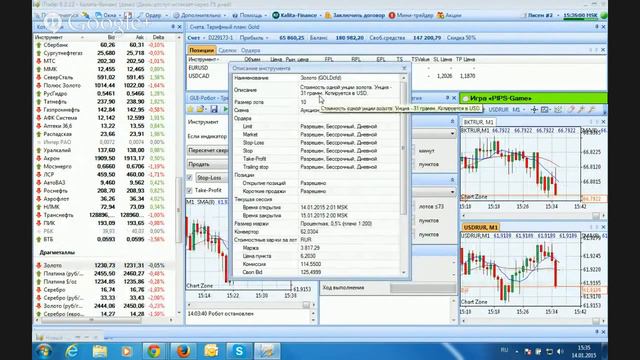Open the dropdown beside Инструмент in robot panel
The height and width of the screenshot is (360, 640).
coord(452,133)
